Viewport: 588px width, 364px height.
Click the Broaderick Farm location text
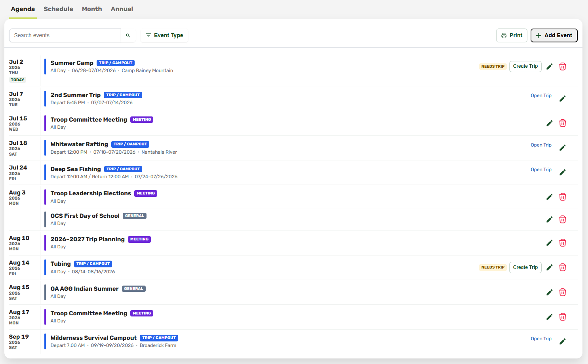pos(158,345)
